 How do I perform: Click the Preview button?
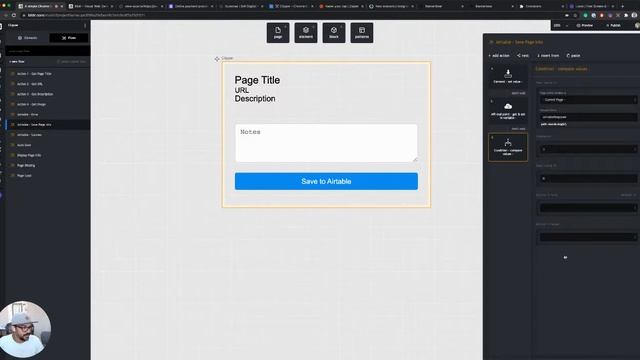point(584,25)
